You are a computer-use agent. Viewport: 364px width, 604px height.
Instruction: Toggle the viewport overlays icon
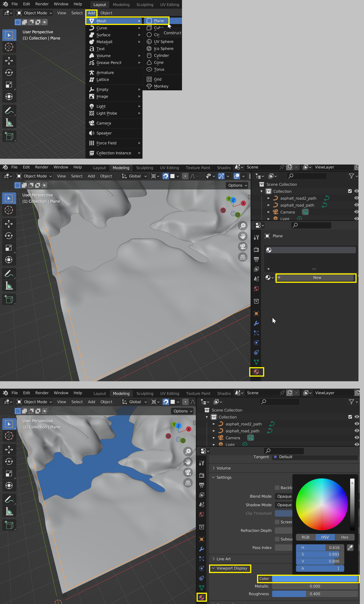tap(237, 176)
